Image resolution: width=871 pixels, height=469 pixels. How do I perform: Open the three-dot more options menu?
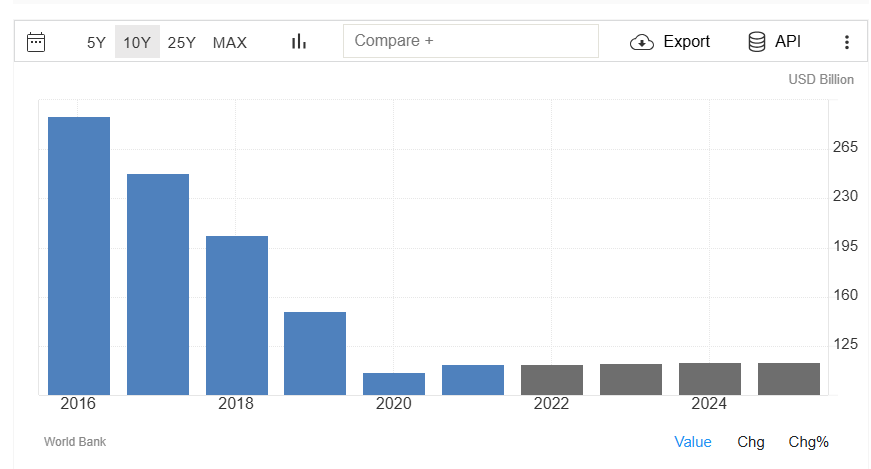[847, 42]
